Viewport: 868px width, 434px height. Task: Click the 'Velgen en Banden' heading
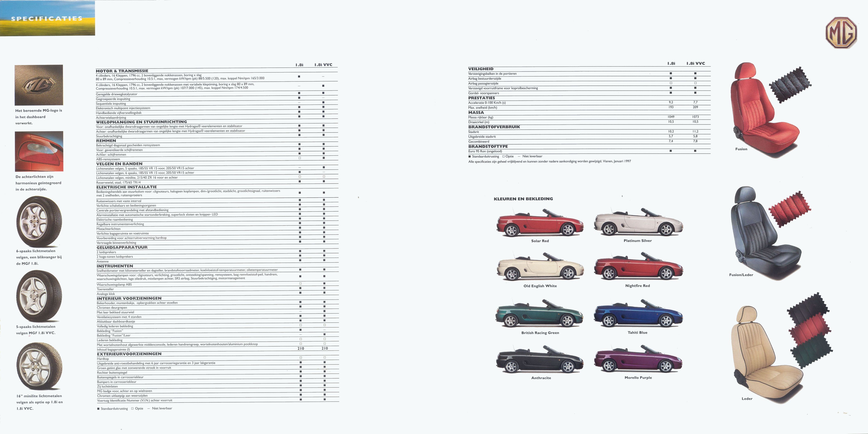click(x=119, y=164)
